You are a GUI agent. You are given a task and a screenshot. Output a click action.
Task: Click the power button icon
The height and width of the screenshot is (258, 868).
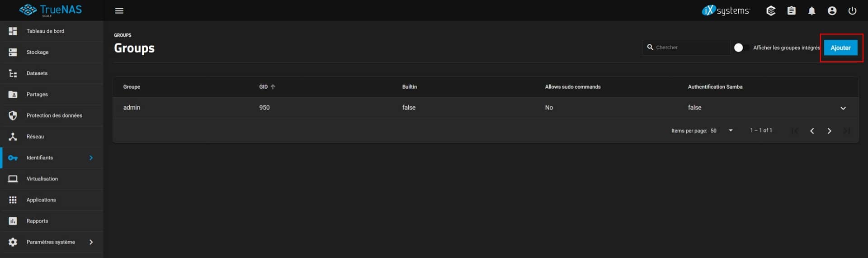[x=852, y=11]
